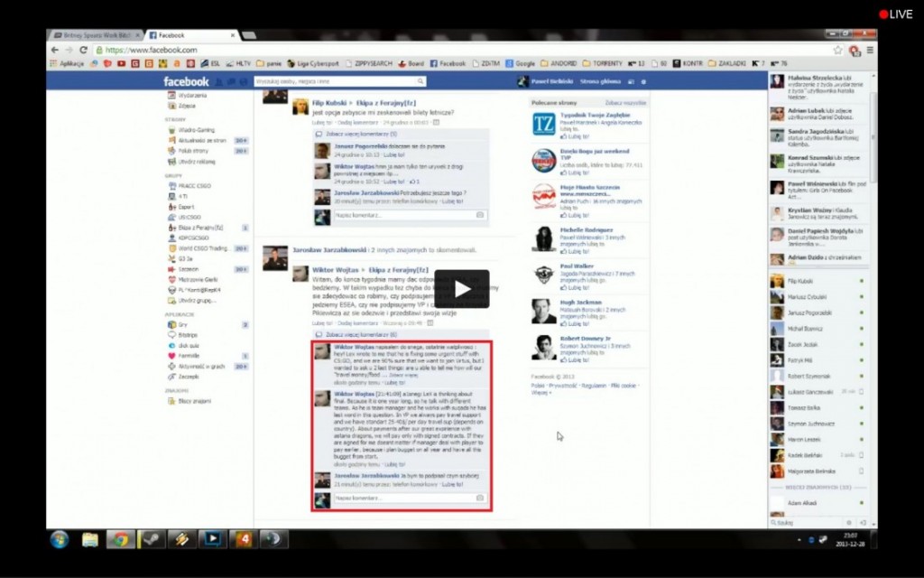Like the Tygodnik Twoje Zagłębie page

575,136
